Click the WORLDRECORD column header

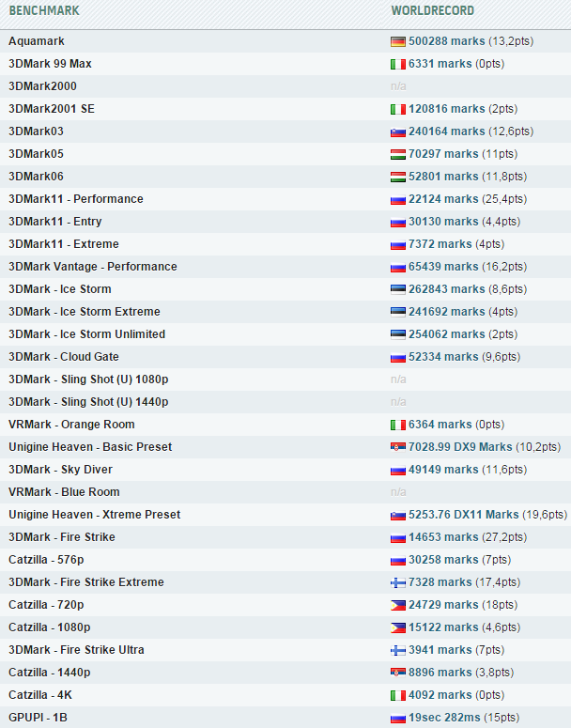432,11
